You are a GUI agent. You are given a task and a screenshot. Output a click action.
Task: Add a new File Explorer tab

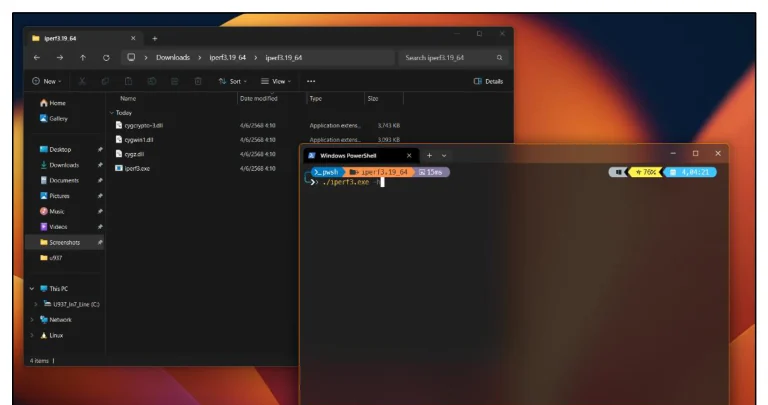(x=155, y=39)
